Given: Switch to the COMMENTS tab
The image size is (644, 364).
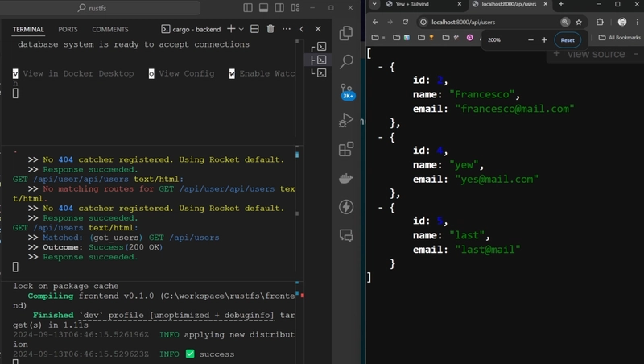Looking at the screenshot, I should click(x=110, y=30).
